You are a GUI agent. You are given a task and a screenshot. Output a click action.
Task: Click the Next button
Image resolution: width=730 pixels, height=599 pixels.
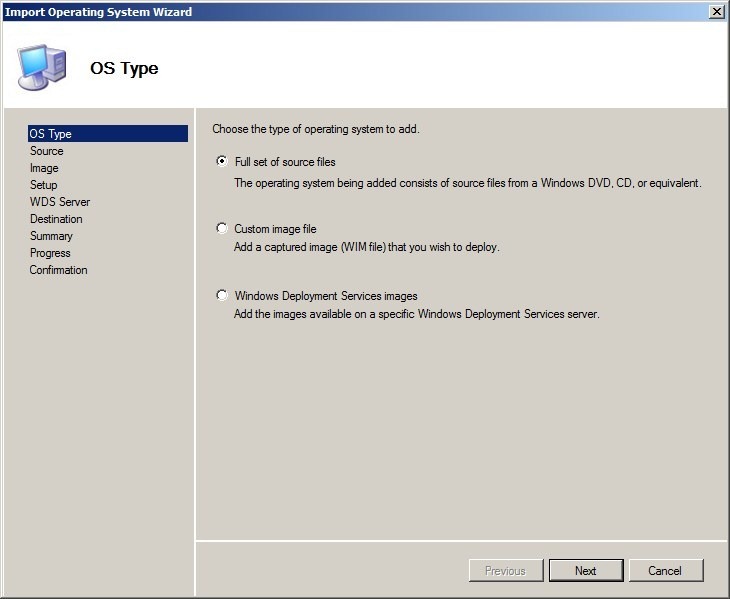point(586,571)
